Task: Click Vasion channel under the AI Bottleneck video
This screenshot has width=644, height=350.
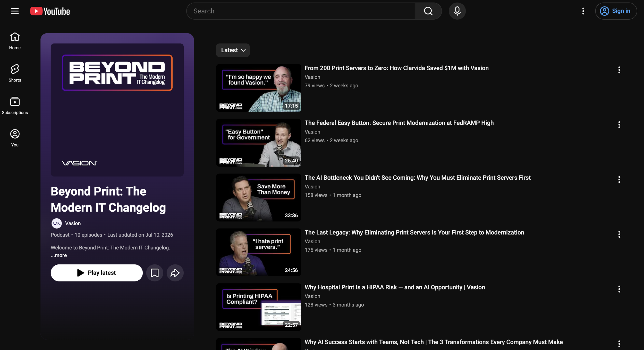Action: pos(312,187)
